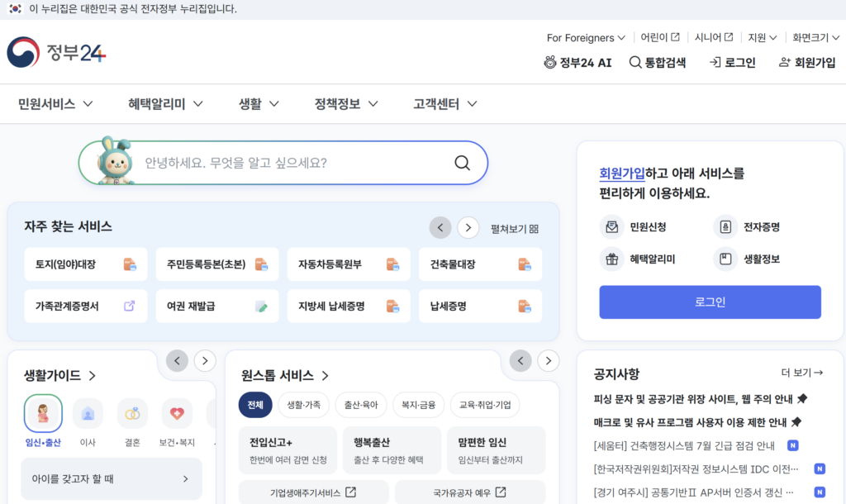Viewport: 846px width, 504px height.
Task: Go to next 생활가이드 slide
Action: [x=205, y=360]
